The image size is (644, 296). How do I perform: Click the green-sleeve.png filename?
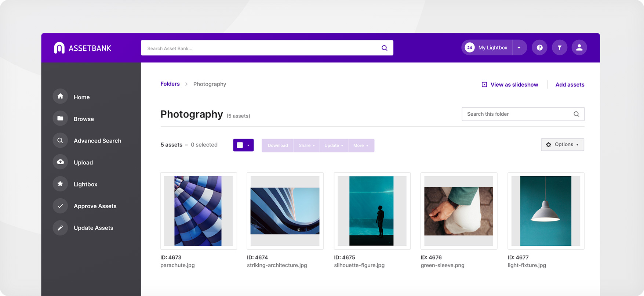[x=442, y=265]
